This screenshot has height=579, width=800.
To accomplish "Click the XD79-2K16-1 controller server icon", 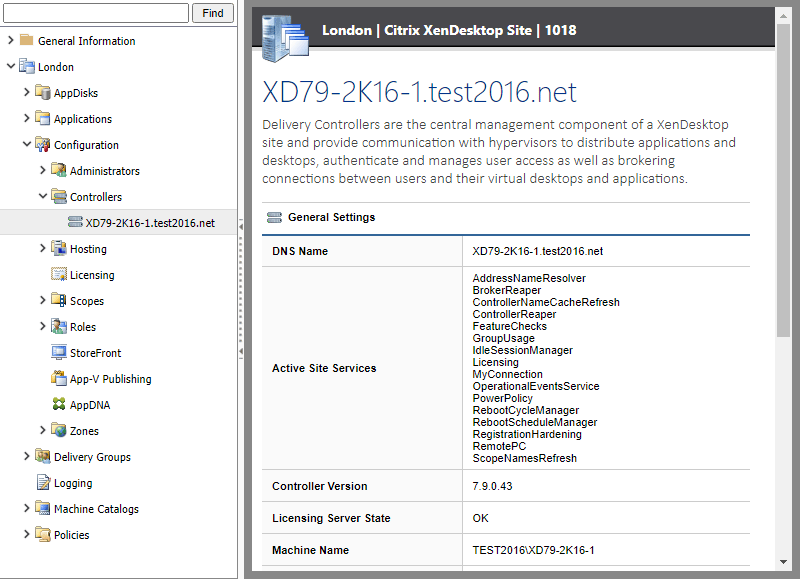I will 75,222.
